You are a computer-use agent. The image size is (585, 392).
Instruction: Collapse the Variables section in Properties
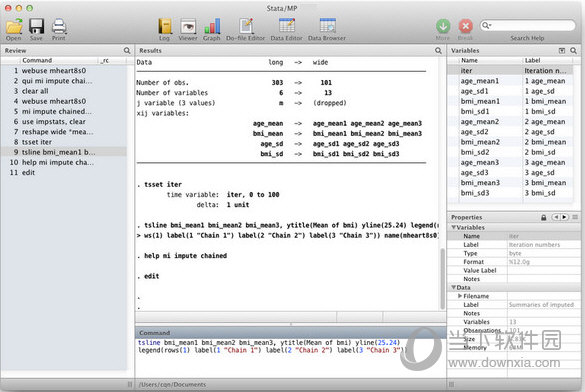coord(454,227)
